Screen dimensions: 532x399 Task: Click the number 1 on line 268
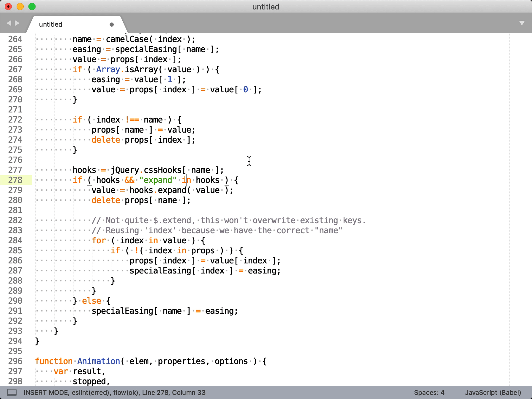[170, 79]
